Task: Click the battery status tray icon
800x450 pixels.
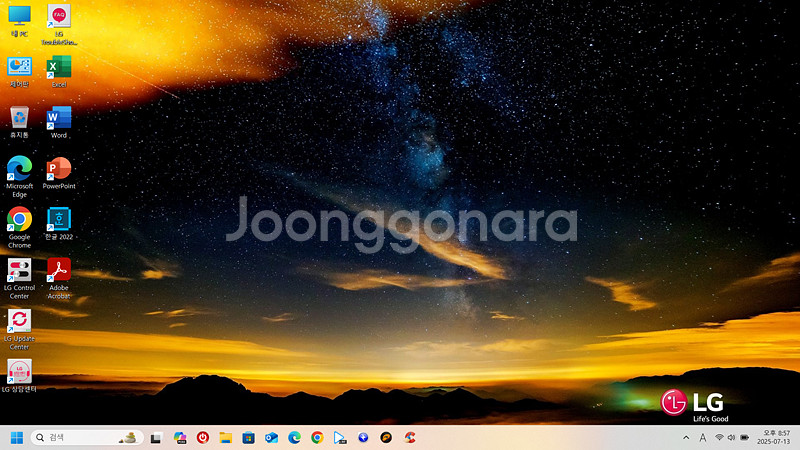Action: [745, 438]
